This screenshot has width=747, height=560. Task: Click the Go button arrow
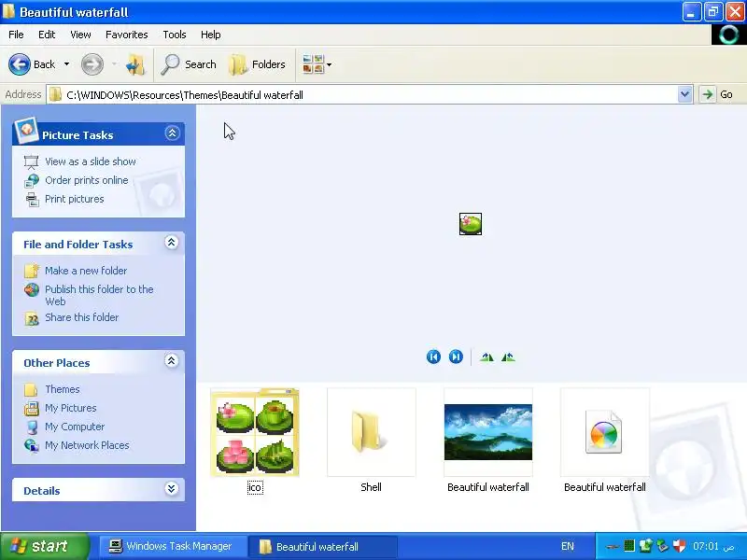[x=708, y=94]
